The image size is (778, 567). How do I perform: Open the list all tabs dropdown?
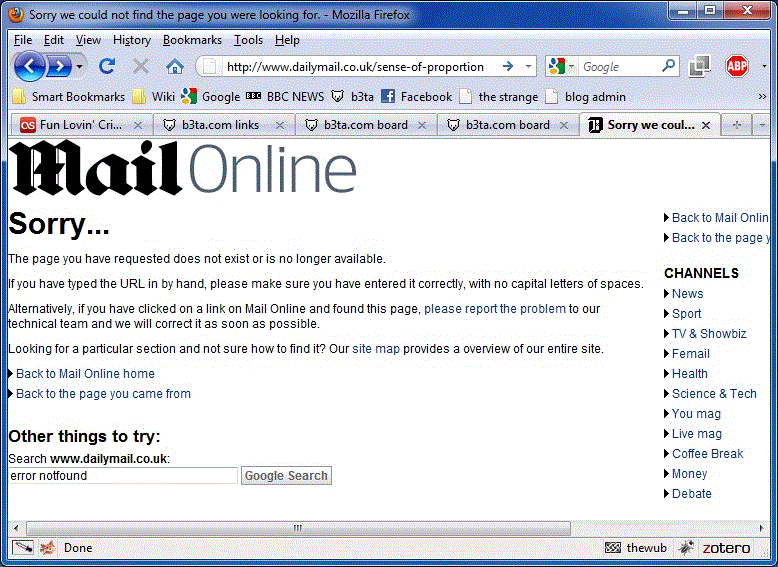761,126
